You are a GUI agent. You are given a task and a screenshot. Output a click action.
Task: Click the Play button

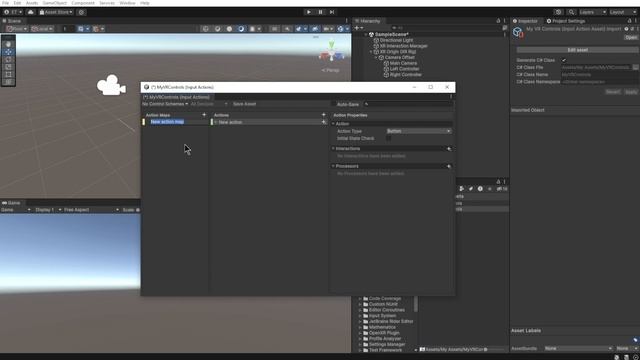[x=309, y=12]
